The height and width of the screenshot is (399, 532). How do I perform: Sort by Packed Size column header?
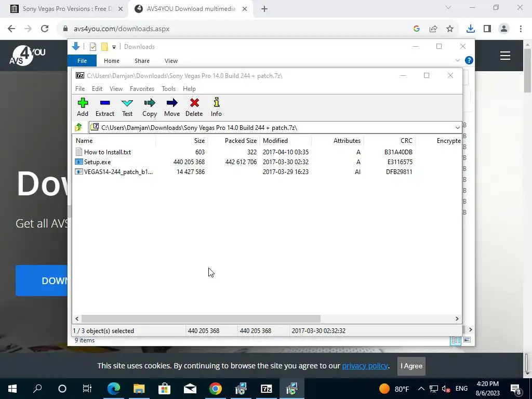click(x=234, y=140)
